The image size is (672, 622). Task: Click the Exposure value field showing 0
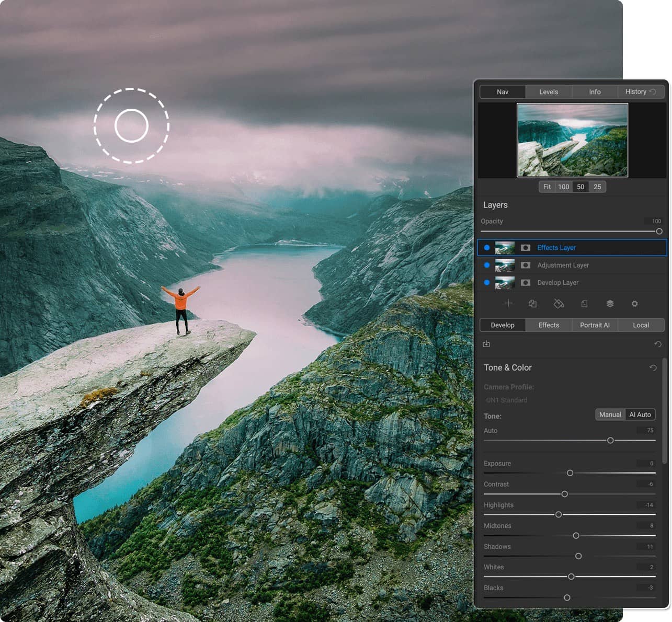pos(646,464)
